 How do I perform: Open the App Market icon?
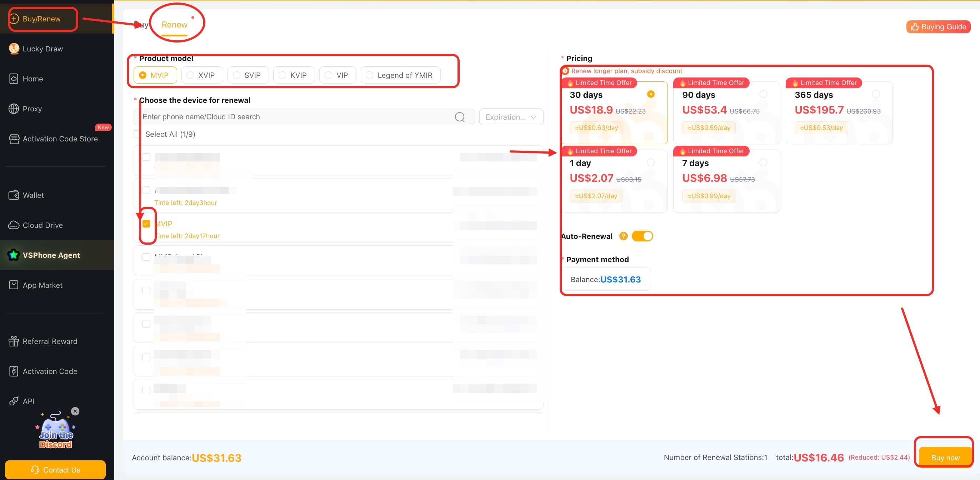(x=14, y=285)
